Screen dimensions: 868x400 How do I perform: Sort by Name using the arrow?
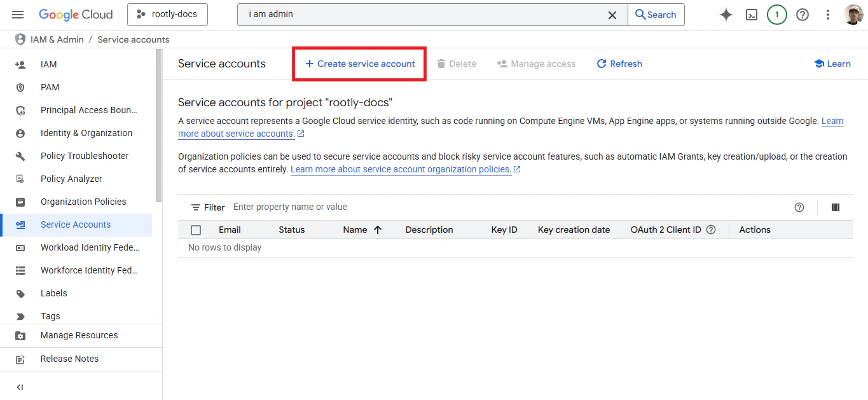point(376,230)
